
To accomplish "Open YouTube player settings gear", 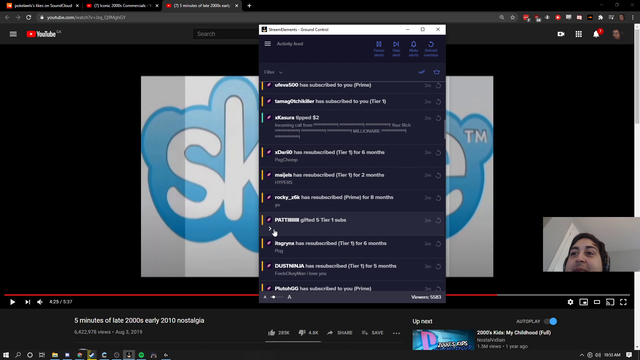I will pyautogui.click(x=570, y=302).
